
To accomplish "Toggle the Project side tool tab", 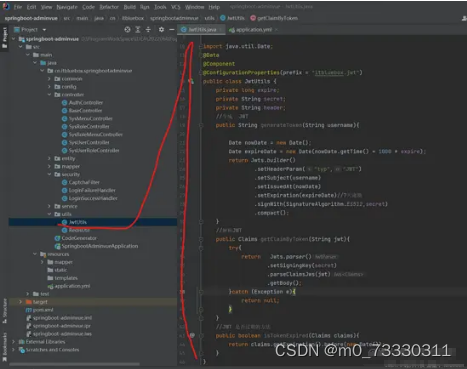I will pyautogui.click(x=5, y=37).
